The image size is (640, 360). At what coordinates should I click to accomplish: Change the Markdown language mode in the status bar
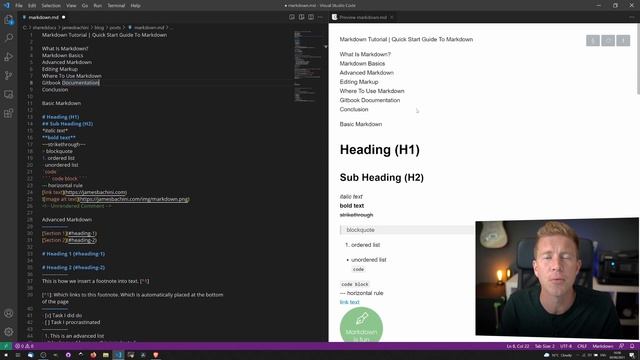point(603,346)
